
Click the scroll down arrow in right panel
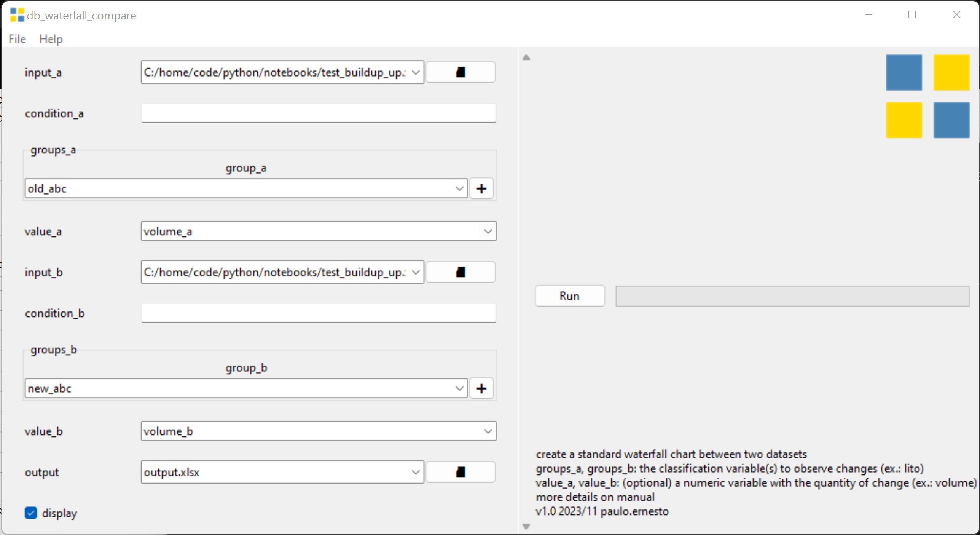(x=526, y=527)
